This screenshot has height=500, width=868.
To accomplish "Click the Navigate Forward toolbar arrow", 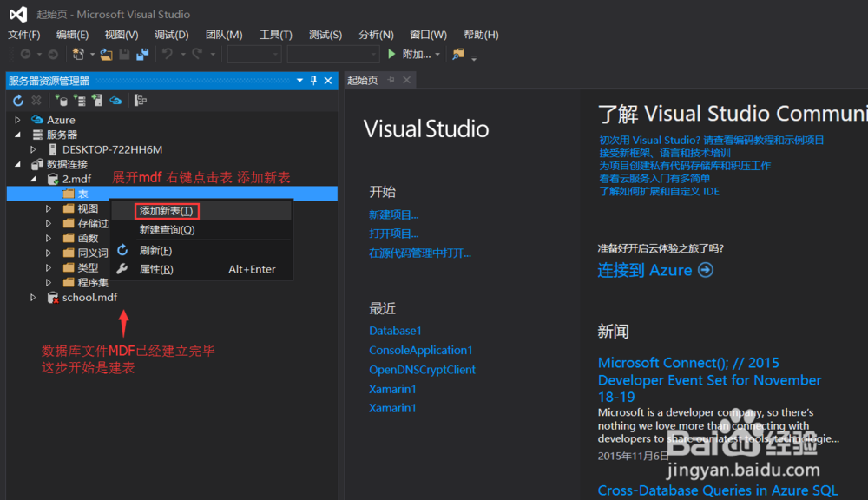I will [x=53, y=55].
